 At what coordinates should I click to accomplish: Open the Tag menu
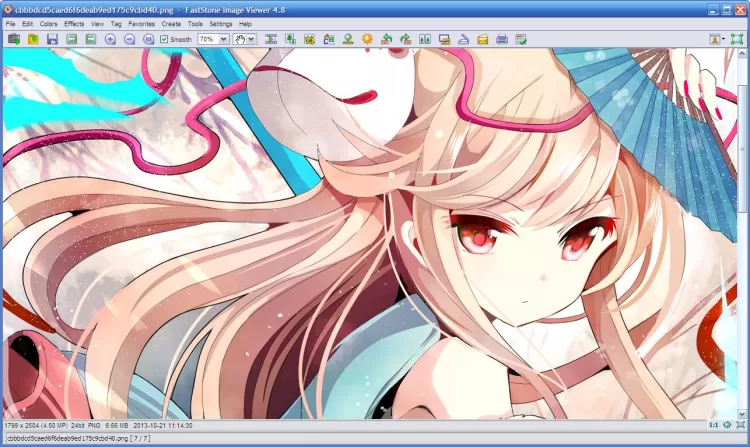[116, 23]
